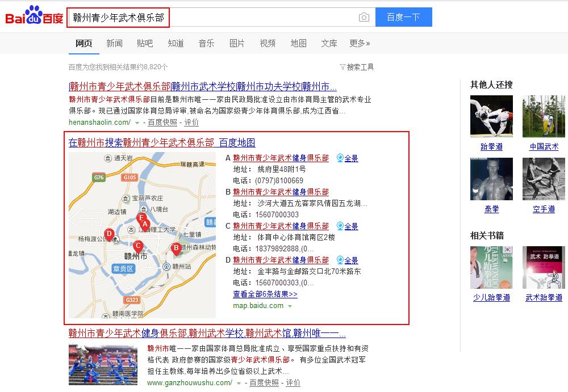568x392 pixels.
Task: Open map result C title link
Action: (x=281, y=226)
